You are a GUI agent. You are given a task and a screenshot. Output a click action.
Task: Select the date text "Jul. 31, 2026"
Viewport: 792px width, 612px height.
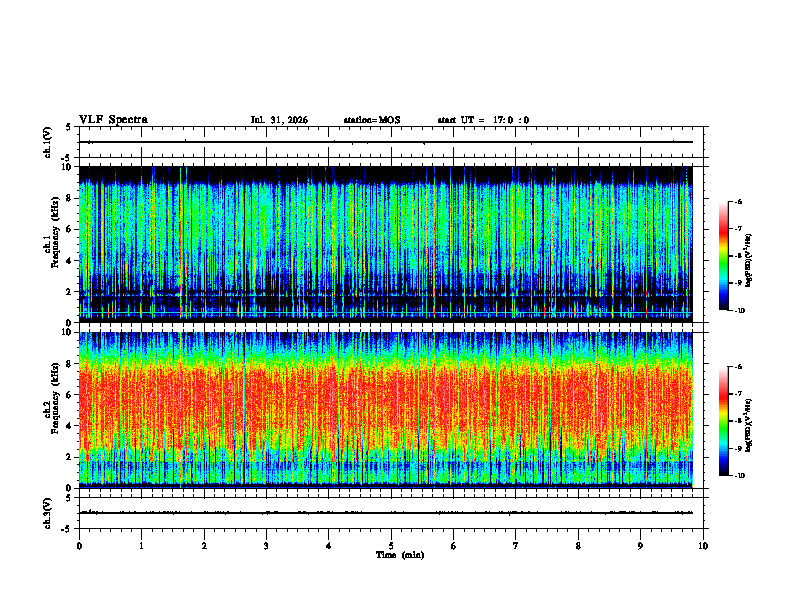click(x=279, y=120)
